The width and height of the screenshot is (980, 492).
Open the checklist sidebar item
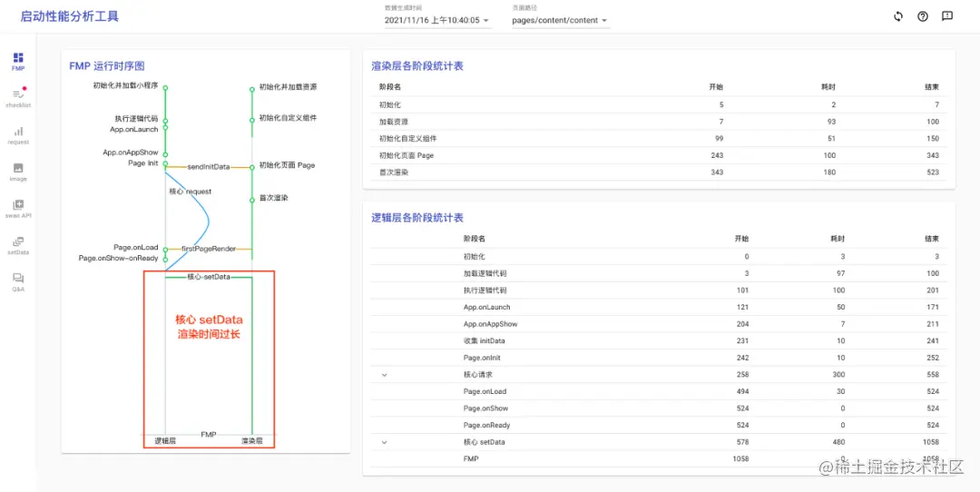[18, 98]
